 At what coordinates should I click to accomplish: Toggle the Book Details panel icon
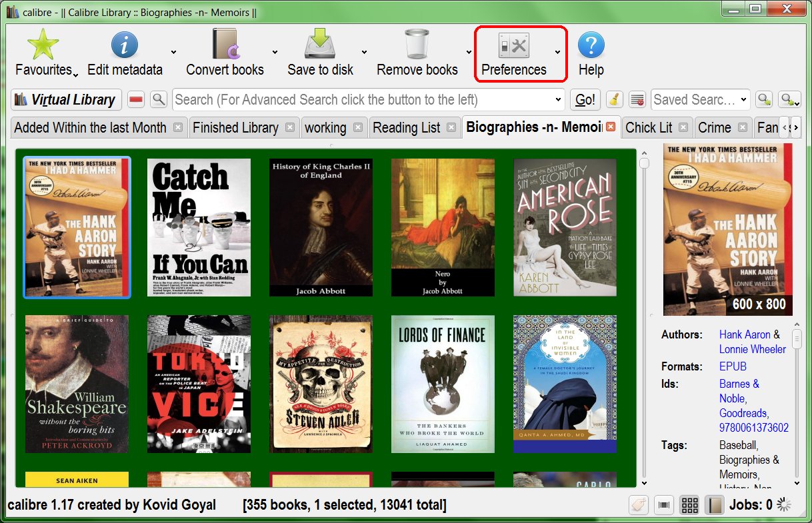[x=715, y=505]
